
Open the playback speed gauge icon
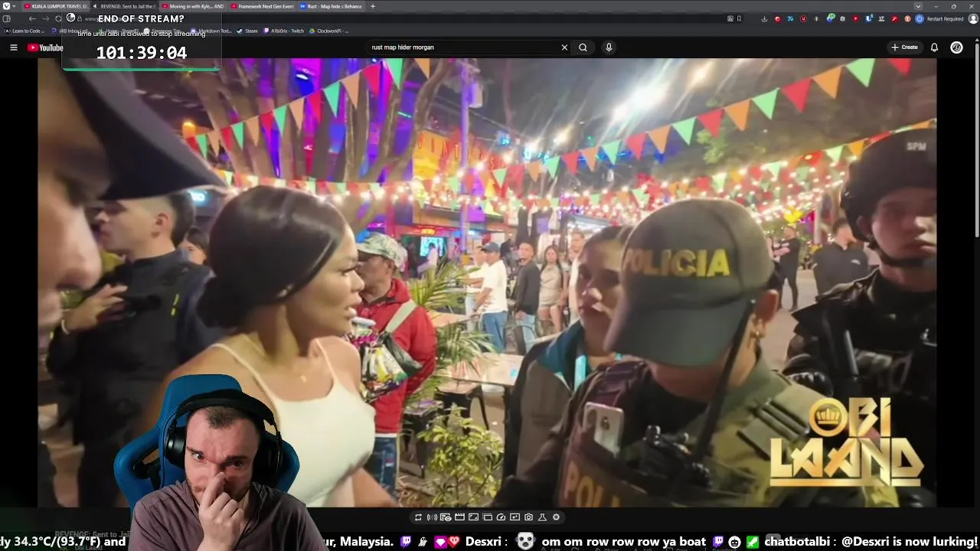click(x=501, y=517)
